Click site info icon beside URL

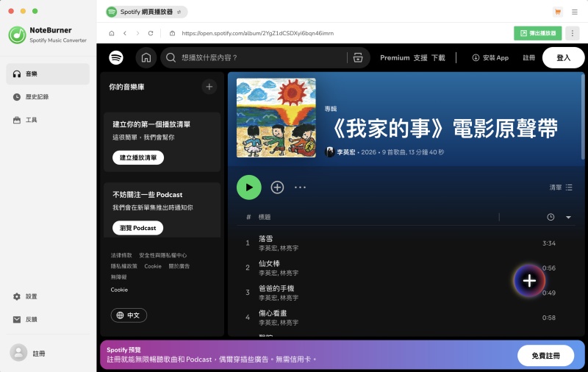172,33
